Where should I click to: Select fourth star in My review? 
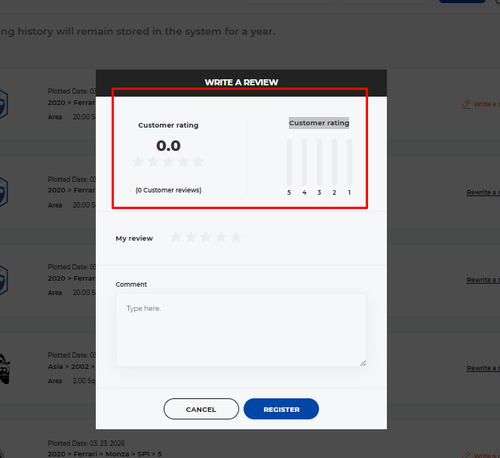[221, 237]
